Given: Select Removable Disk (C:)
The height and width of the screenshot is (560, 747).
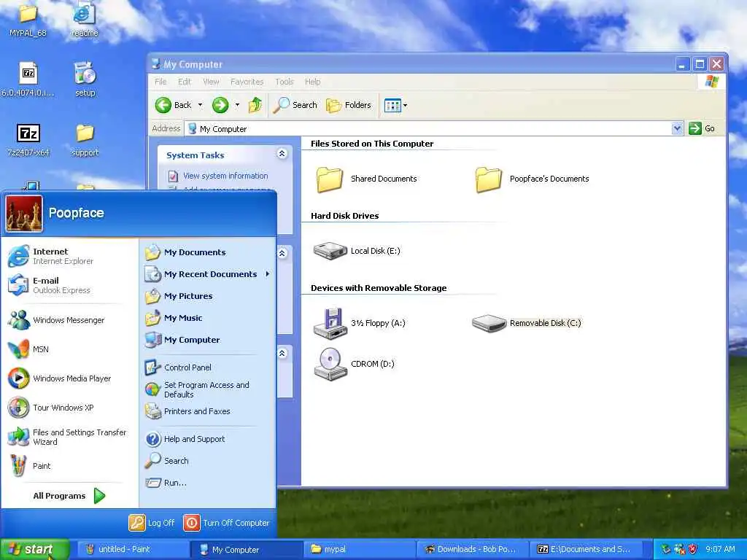Looking at the screenshot, I should pos(527,323).
